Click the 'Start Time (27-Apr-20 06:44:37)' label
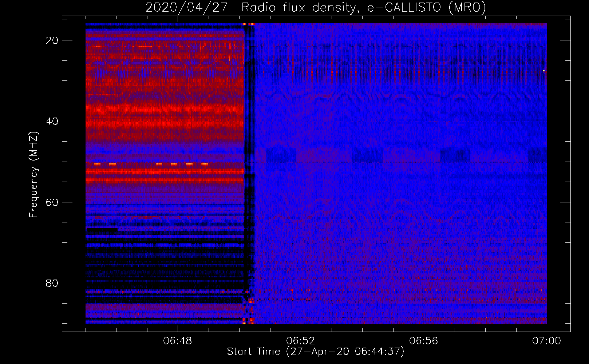The width and height of the screenshot is (589, 364). pyautogui.click(x=316, y=352)
